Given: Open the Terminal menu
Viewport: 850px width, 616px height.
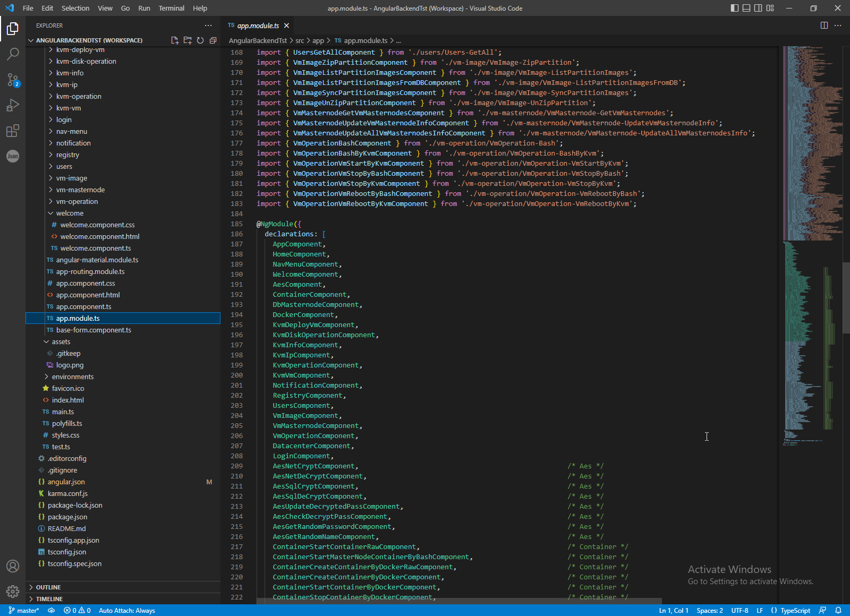Looking at the screenshot, I should coord(171,8).
